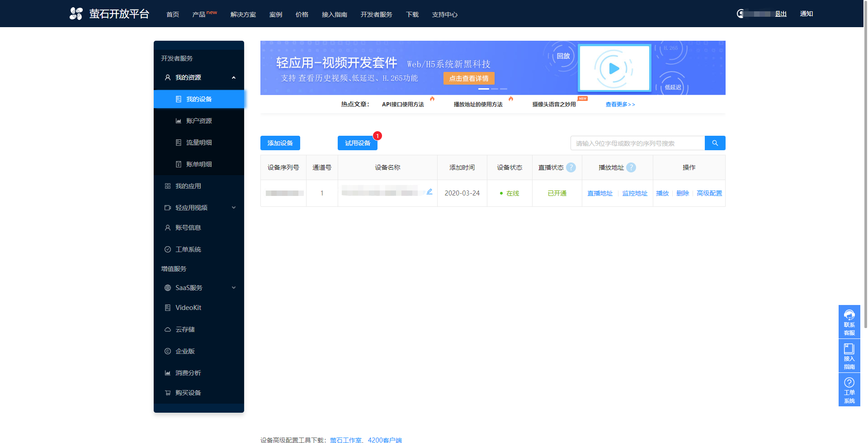
Task: Click help icon next to 直播状态
Action: pos(571,167)
